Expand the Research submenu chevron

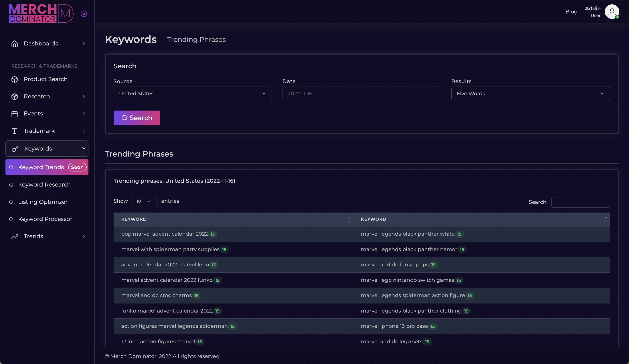84,97
